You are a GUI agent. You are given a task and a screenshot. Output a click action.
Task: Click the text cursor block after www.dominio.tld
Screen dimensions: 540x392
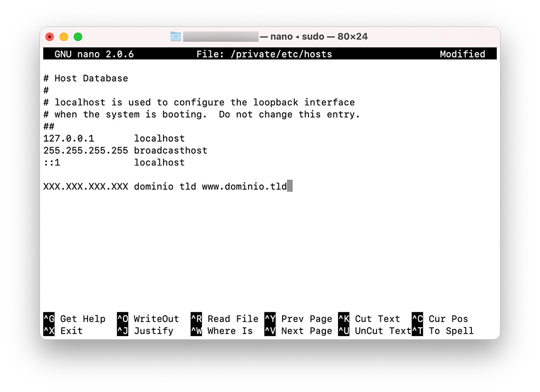pyautogui.click(x=290, y=186)
